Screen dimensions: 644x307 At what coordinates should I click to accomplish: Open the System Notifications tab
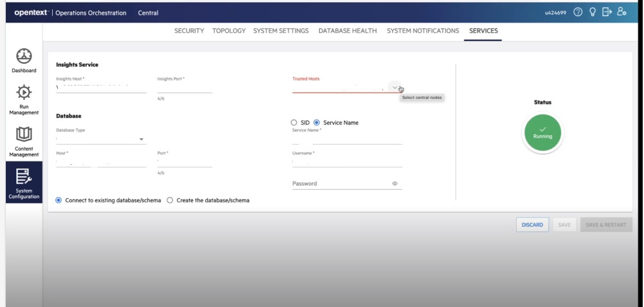click(x=423, y=31)
